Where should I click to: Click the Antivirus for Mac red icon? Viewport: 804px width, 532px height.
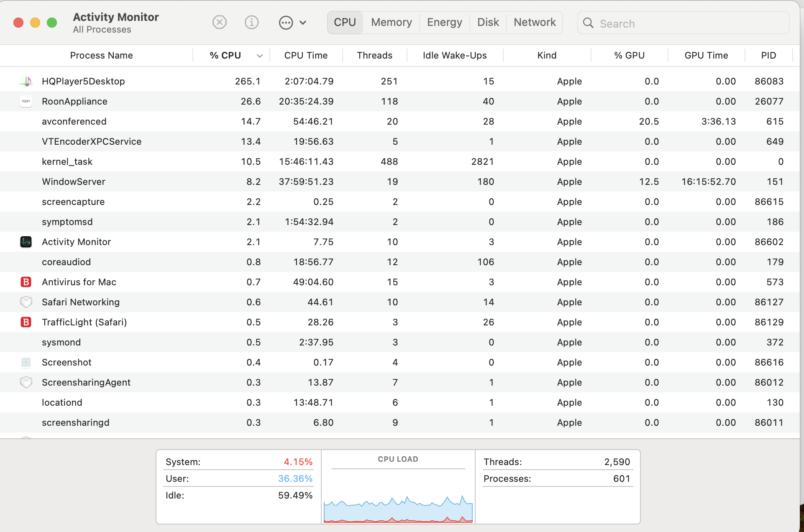click(x=26, y=282)
